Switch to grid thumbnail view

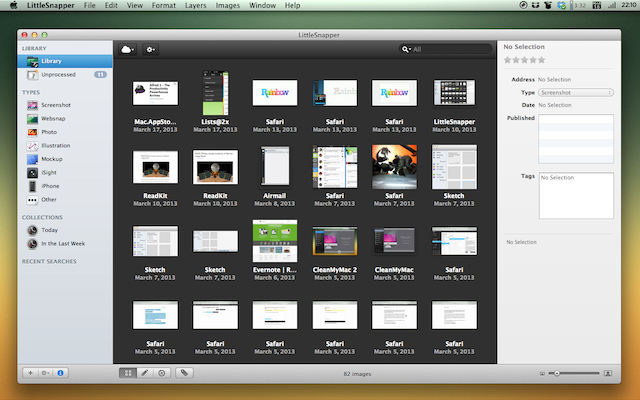[x=128, y=372]
